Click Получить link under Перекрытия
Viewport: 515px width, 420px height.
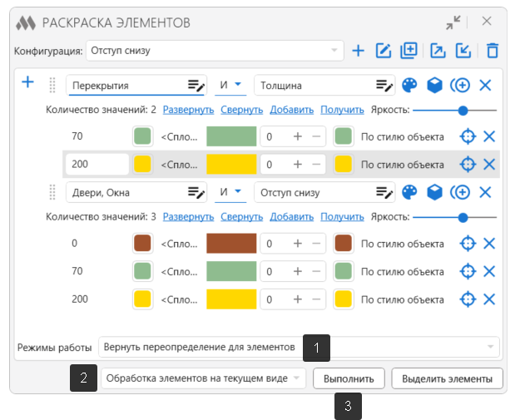point(342,110)
